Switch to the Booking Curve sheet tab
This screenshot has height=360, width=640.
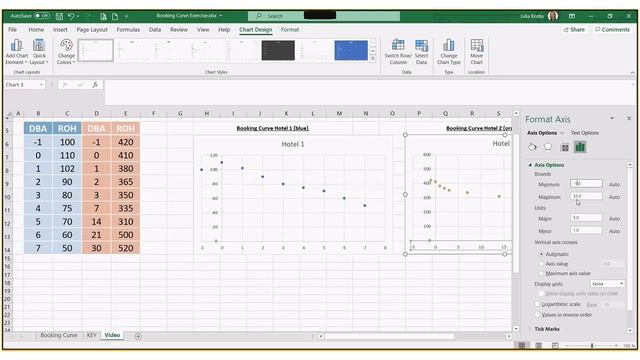[x=58, y=335]
